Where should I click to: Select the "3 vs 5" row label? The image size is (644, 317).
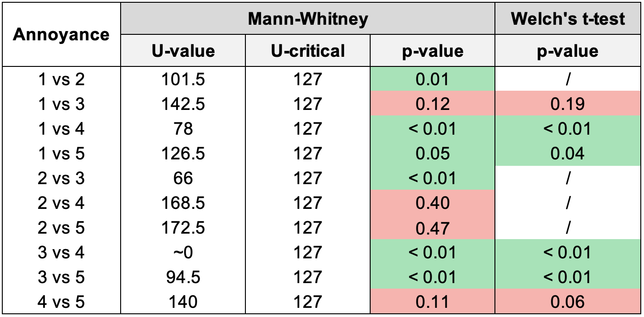(61, 277)
